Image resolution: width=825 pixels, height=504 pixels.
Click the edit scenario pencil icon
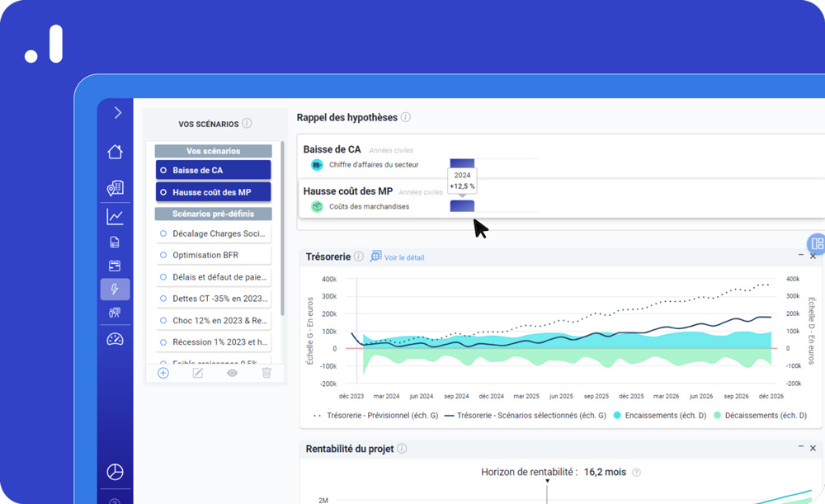pyautogui.click(x=198, y=373)
